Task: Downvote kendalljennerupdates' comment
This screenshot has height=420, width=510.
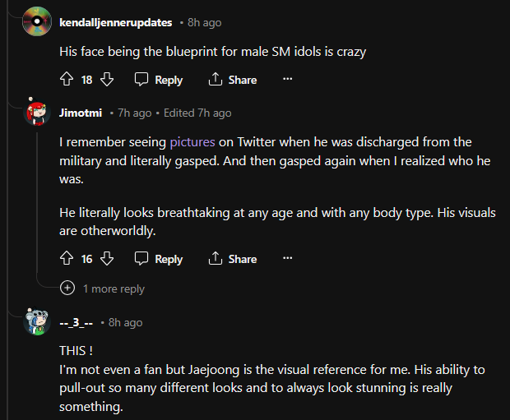Action: [107, 80]
